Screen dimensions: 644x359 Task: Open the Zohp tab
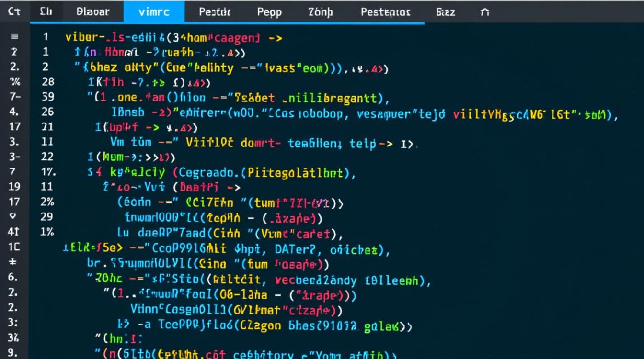[x=320, y=12]
